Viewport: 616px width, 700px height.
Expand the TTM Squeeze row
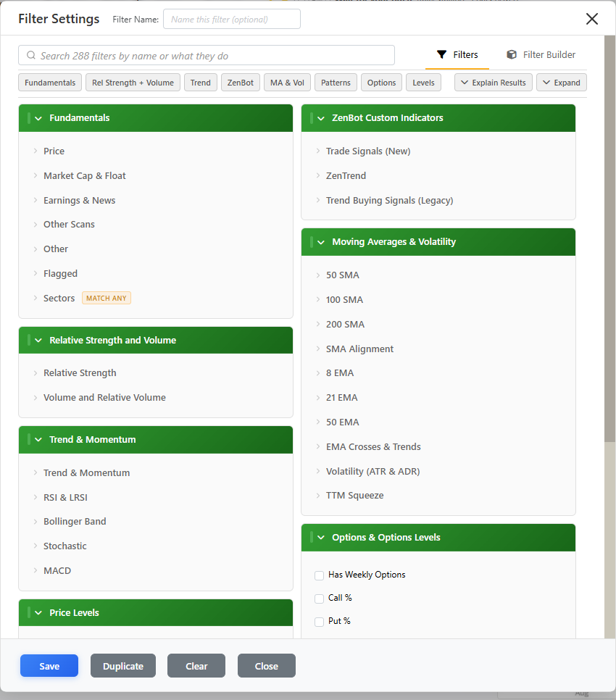438,495
